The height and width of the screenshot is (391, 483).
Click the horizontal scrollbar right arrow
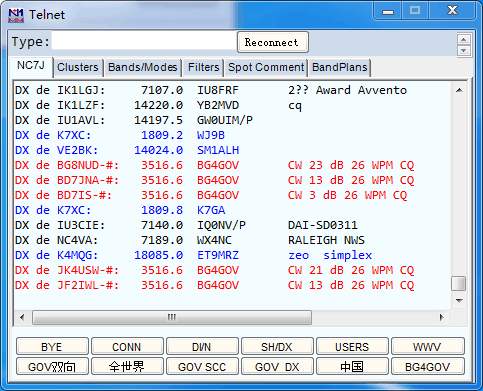[x=441, y=317]
